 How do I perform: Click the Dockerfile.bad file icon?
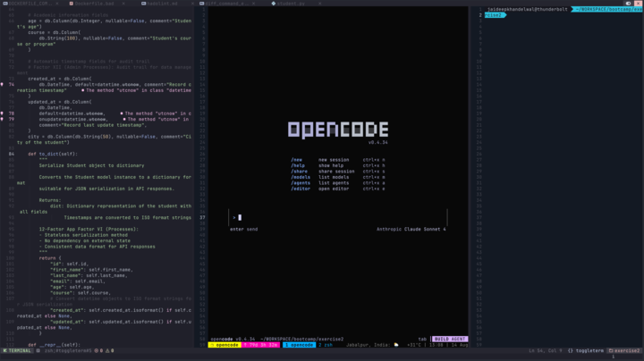tap(72, 4)
